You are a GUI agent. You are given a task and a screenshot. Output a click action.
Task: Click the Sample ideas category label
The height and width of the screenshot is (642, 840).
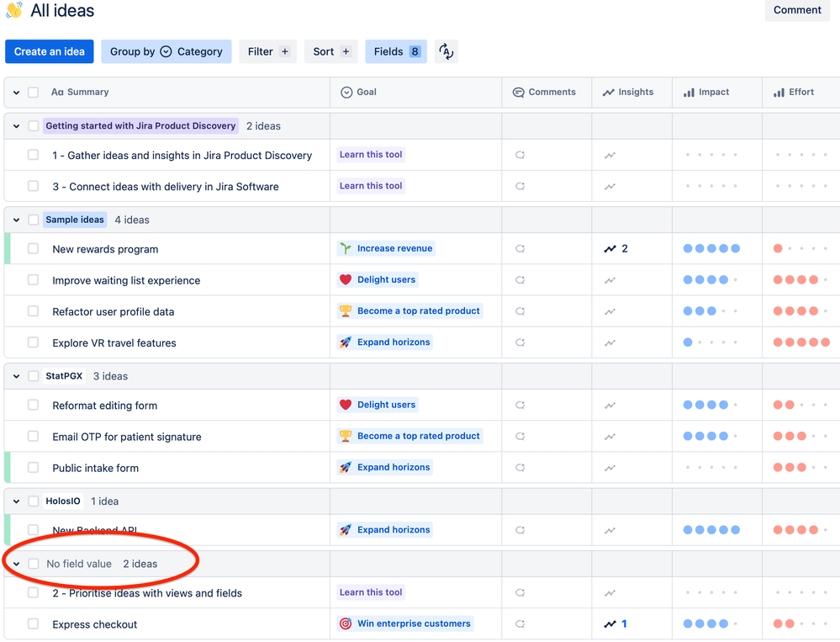(75, 220)
